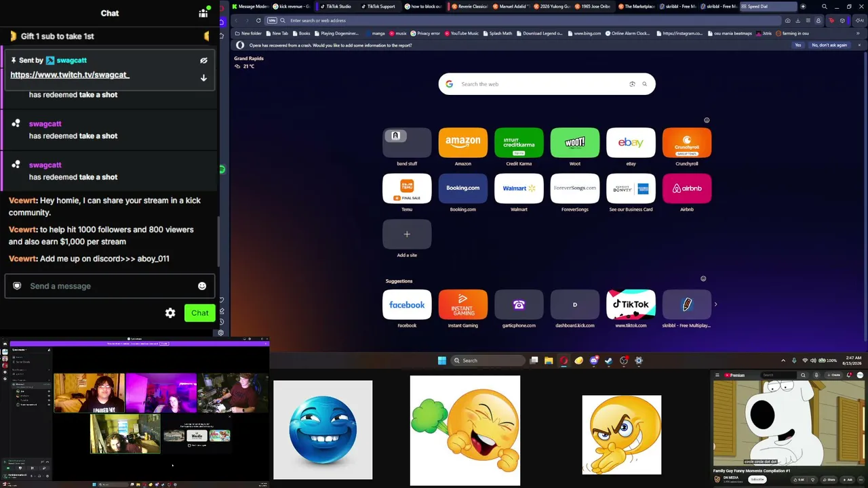The image size is (868, 488).
Task: Open the Booking.com speed dial tile
Action: click(463, 188)
